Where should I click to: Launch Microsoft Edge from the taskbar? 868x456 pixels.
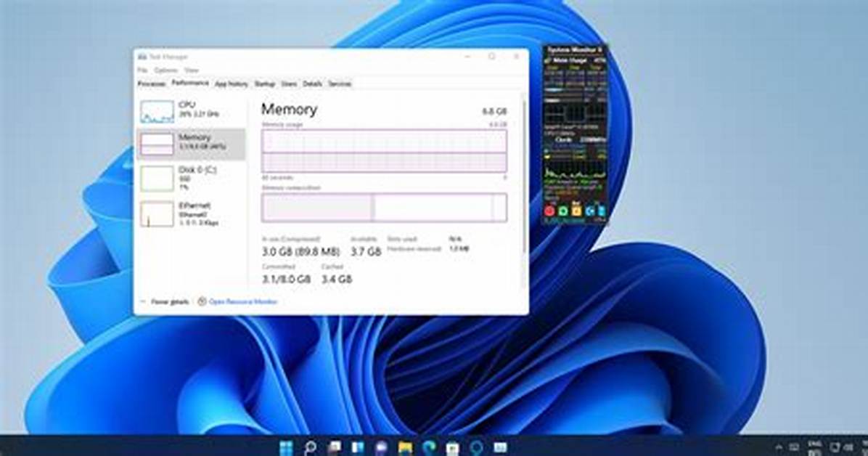coord(430,447)
